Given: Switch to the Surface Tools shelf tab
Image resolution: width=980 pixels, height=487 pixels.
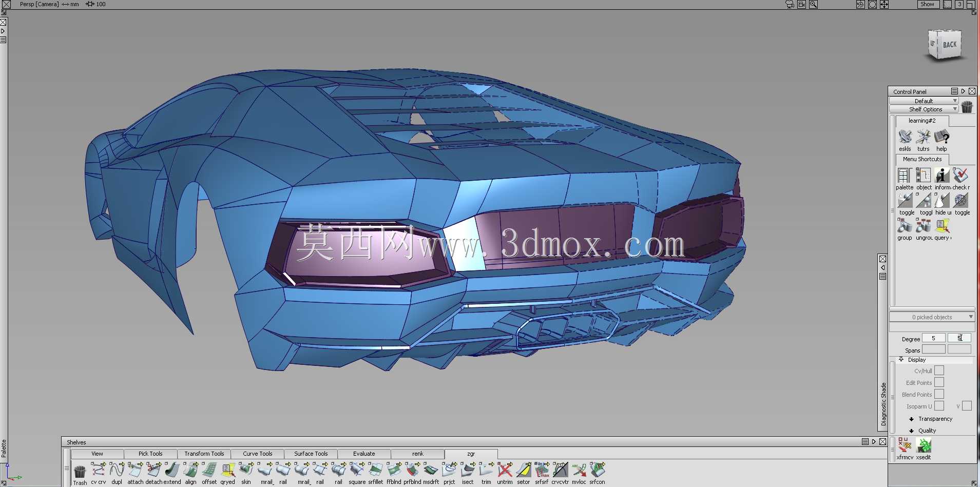Looking at the screenshot, I should pos(311,454).
